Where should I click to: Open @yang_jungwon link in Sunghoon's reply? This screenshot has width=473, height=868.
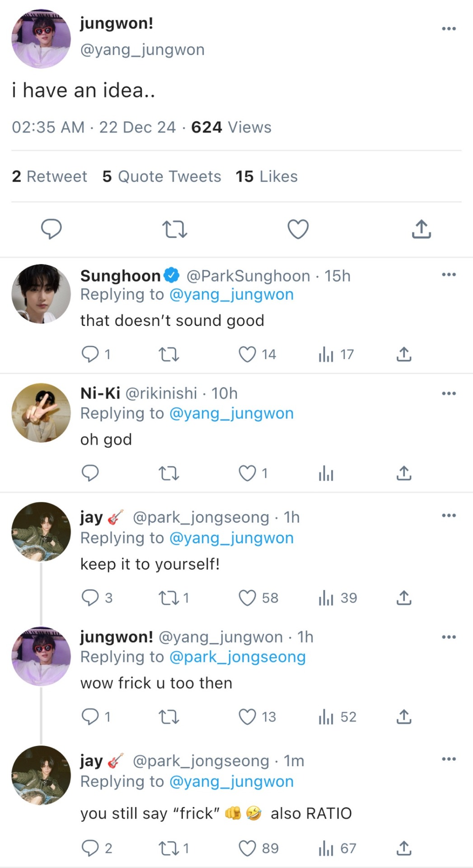pos(231,294)
